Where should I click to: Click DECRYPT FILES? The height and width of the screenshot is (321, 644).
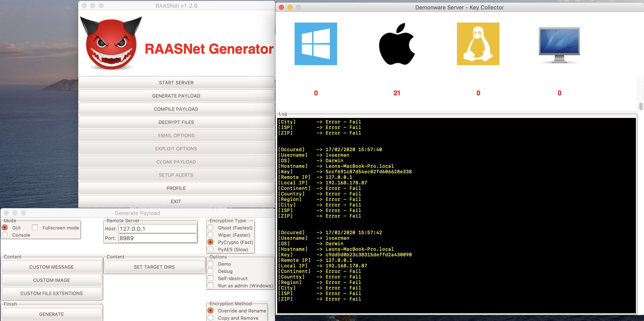point(176,122)
